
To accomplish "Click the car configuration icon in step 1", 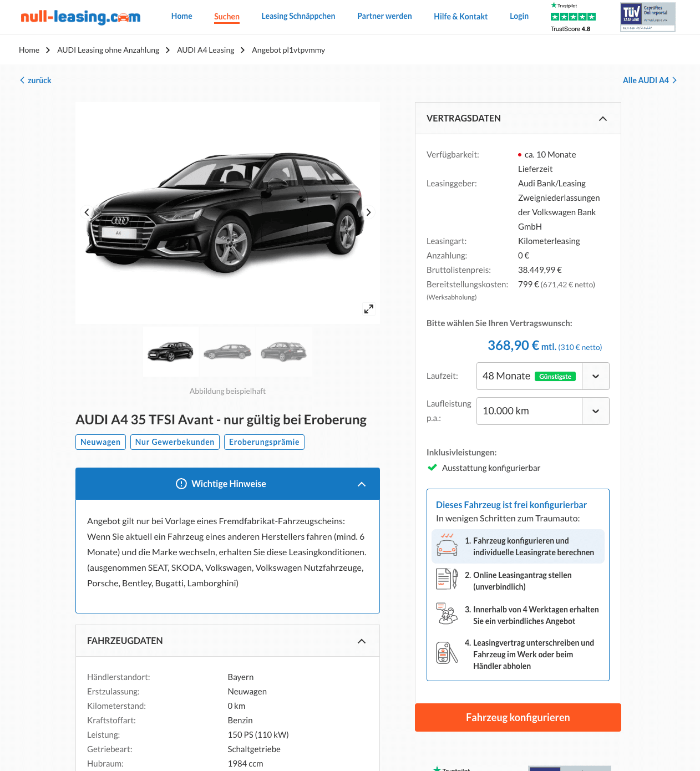I will (447, 545).
